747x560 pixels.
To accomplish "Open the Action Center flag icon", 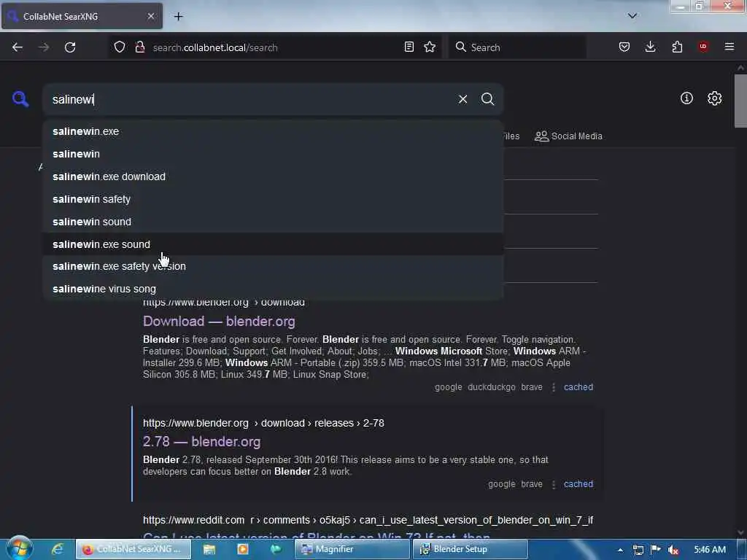I will 656,550.
